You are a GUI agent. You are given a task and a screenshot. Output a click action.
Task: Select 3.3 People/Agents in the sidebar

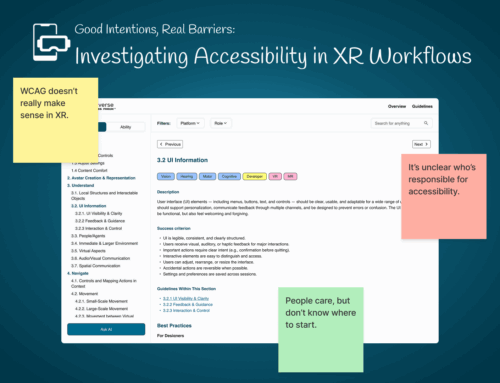pyautogui.click(x=88, y=236)
